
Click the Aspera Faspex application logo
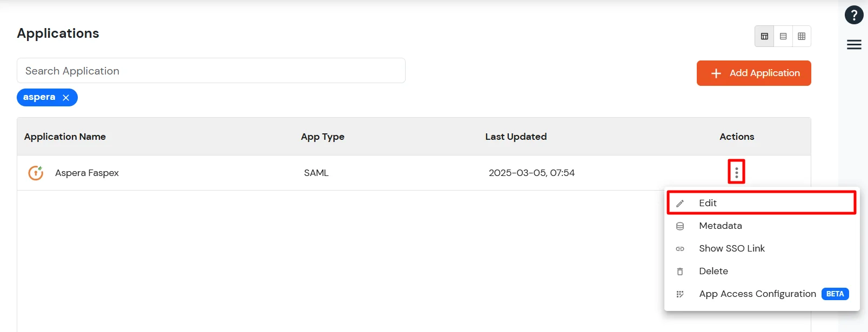coord(36,173)
